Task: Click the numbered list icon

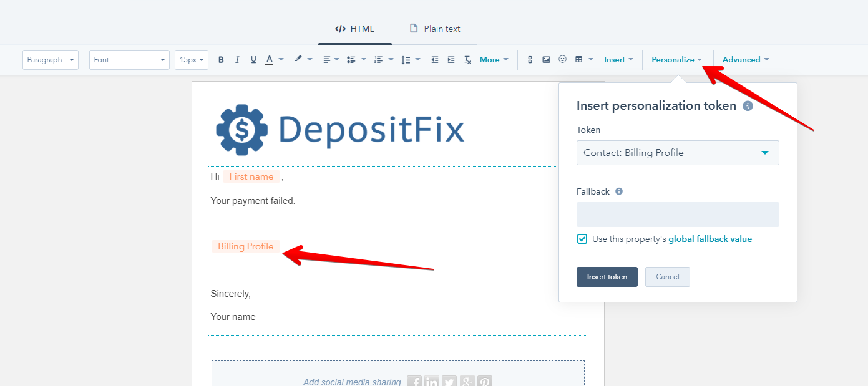Action: pyautogui.click(x=378, y=60)
